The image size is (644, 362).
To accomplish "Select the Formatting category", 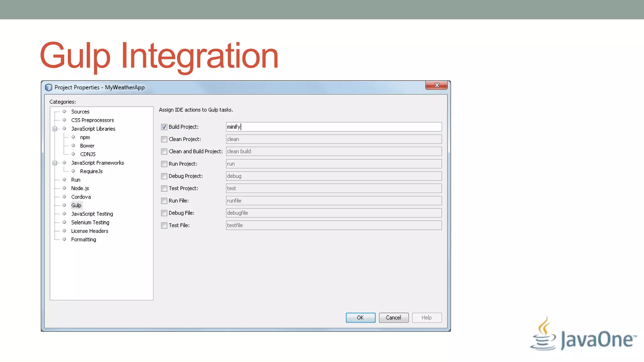I will pos(84,239).
